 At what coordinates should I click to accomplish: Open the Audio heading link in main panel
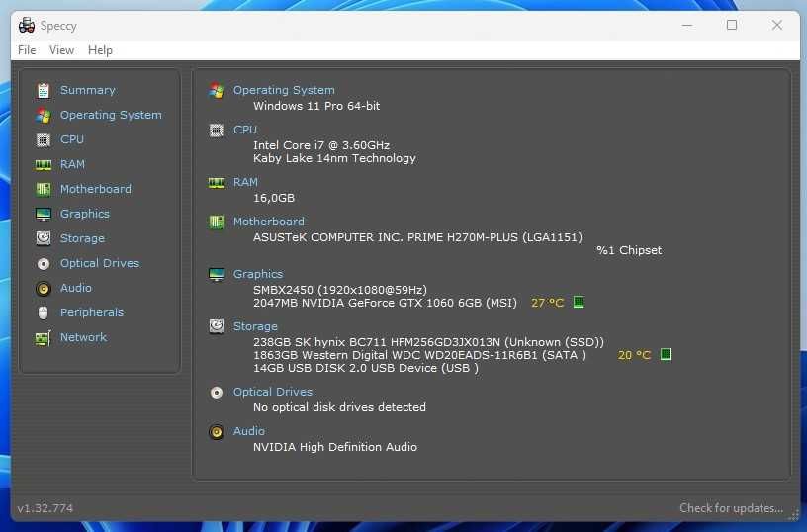[249, 431]
